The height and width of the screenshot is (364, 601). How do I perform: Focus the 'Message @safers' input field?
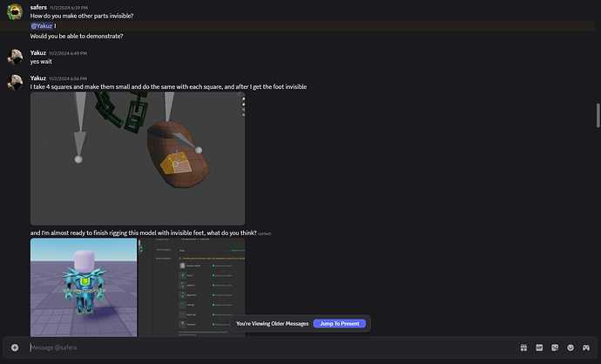268,347
